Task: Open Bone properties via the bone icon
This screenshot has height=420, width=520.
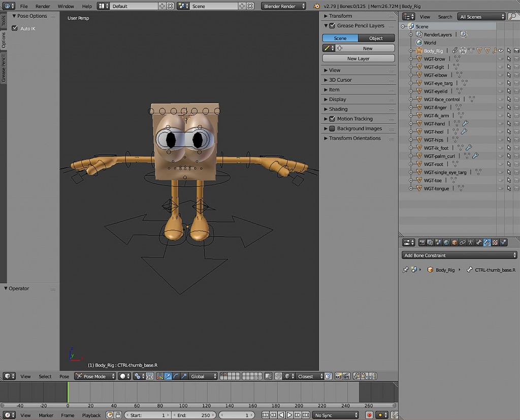Action: point(478,242)
